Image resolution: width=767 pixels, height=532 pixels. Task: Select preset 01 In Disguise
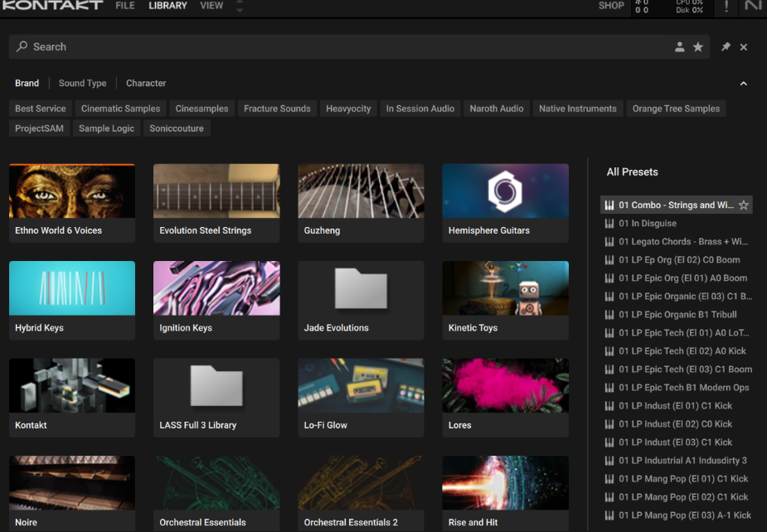[676, 224]
